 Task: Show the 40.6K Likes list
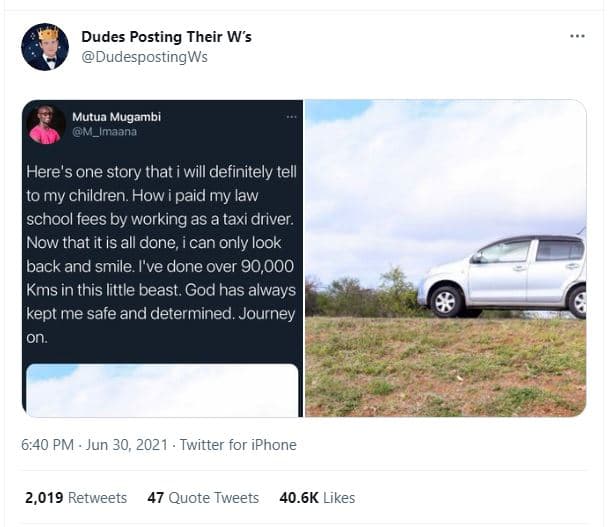pos(317,497)
